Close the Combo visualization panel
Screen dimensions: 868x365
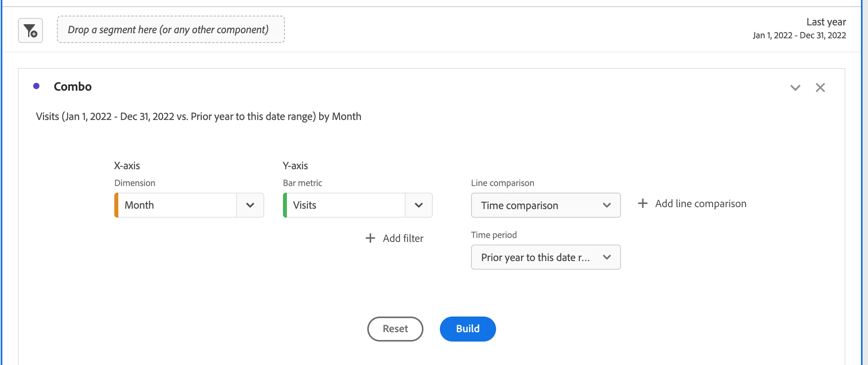(x=820, y=88)
